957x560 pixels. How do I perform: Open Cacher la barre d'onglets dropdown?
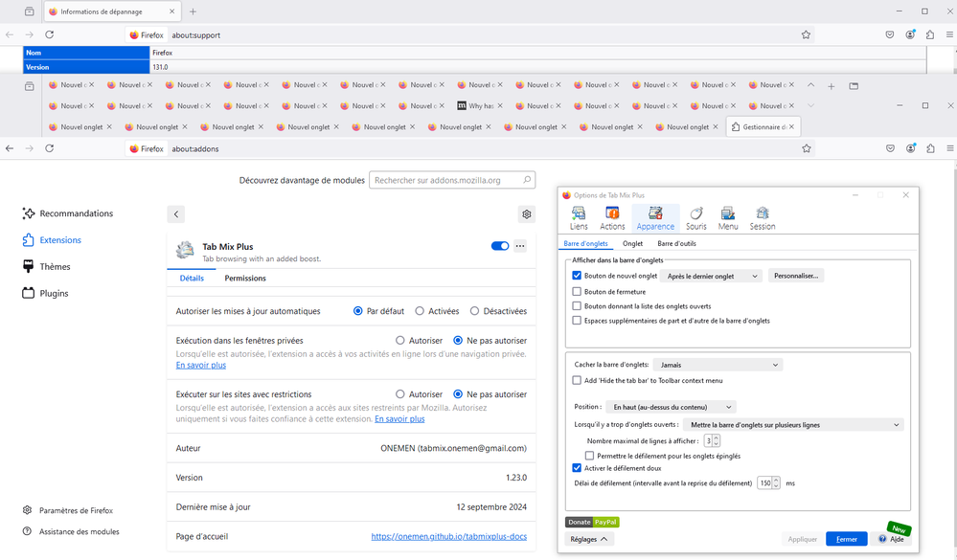(x=718, y=365)
